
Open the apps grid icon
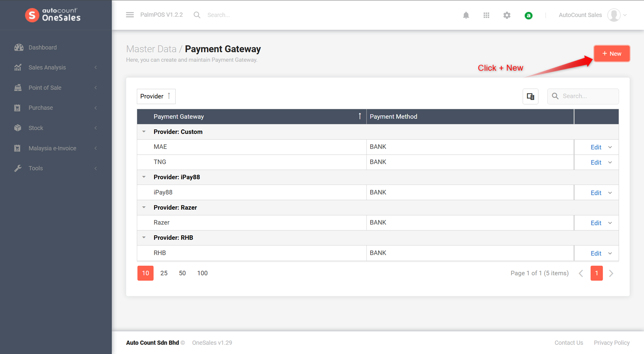point(486,15)
